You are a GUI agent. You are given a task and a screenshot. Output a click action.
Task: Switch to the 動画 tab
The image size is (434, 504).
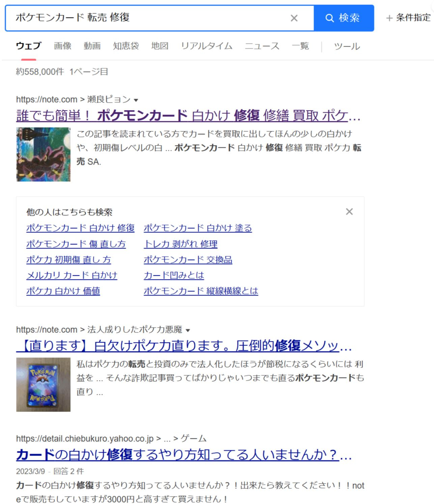pos(92,46)
